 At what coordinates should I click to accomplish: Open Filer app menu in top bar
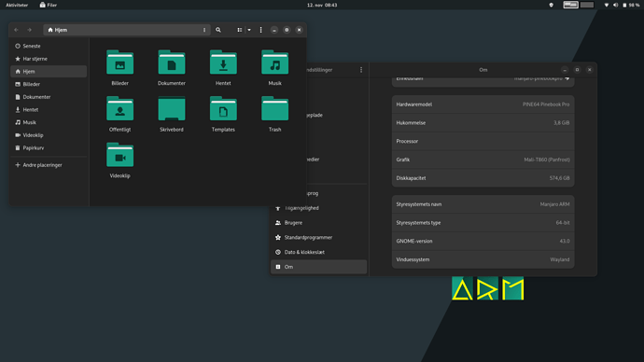pos(48,5)
